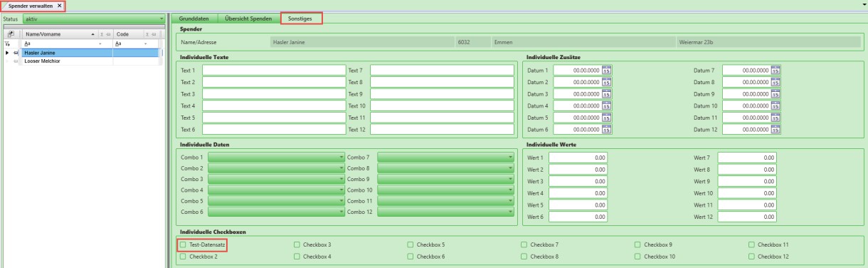Focus the Wert 12 value field
Viewport: 868px width, 268px height.
tap(747, 216)
